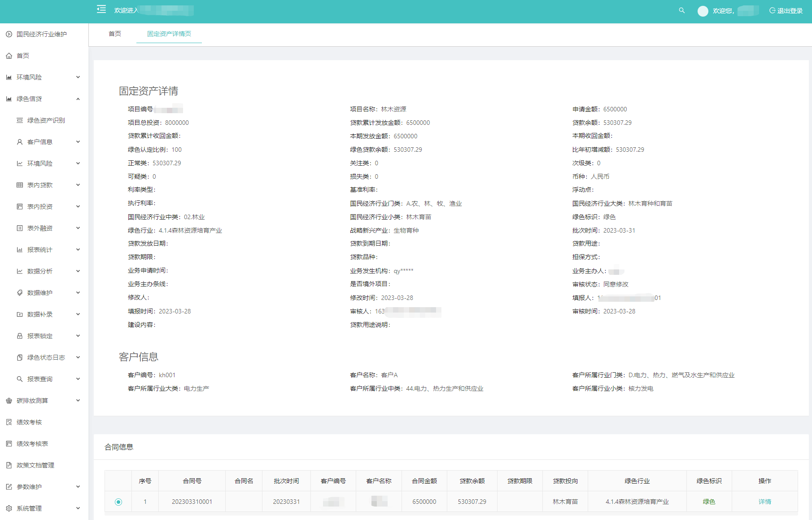Open the 参数维护 sidebar label
This screenshot has width=812, height=520.
(29, 487)
